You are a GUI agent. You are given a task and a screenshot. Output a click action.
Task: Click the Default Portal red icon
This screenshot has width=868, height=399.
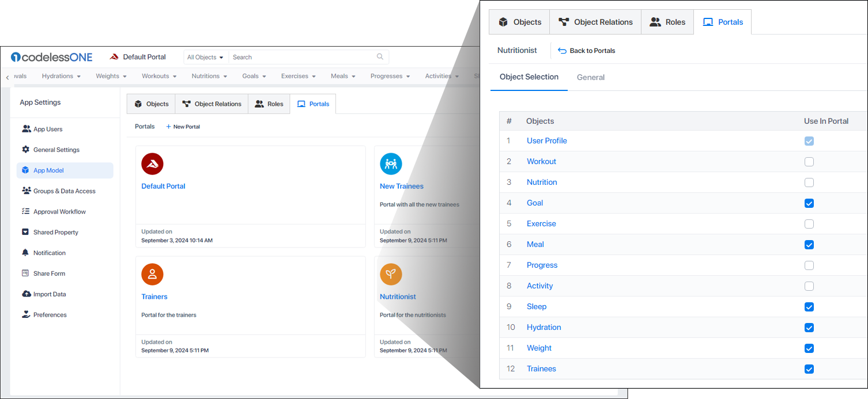[x=152, y=164]
